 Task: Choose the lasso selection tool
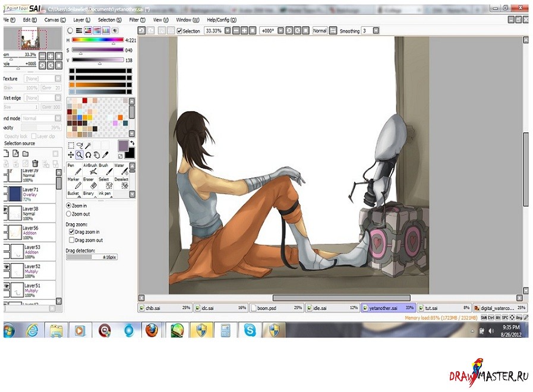click(x=80, y=146)
